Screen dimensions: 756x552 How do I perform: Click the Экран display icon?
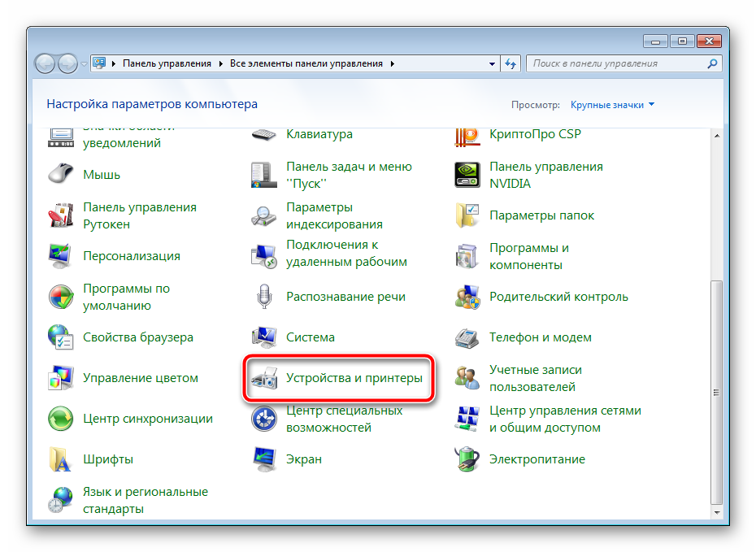(x=264, y=459)
